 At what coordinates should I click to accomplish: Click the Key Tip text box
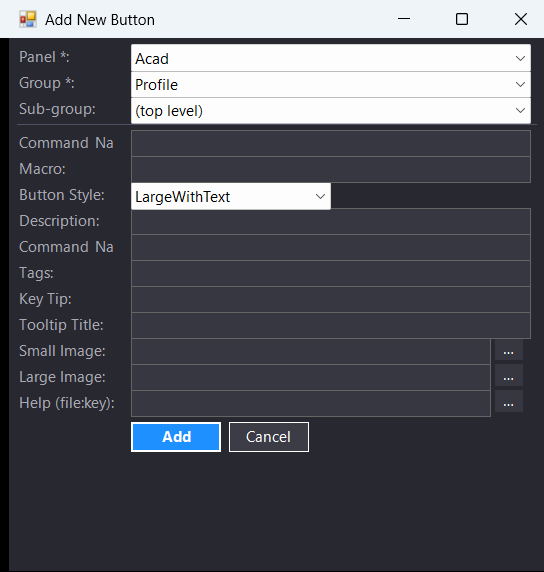tap(331, 299)
